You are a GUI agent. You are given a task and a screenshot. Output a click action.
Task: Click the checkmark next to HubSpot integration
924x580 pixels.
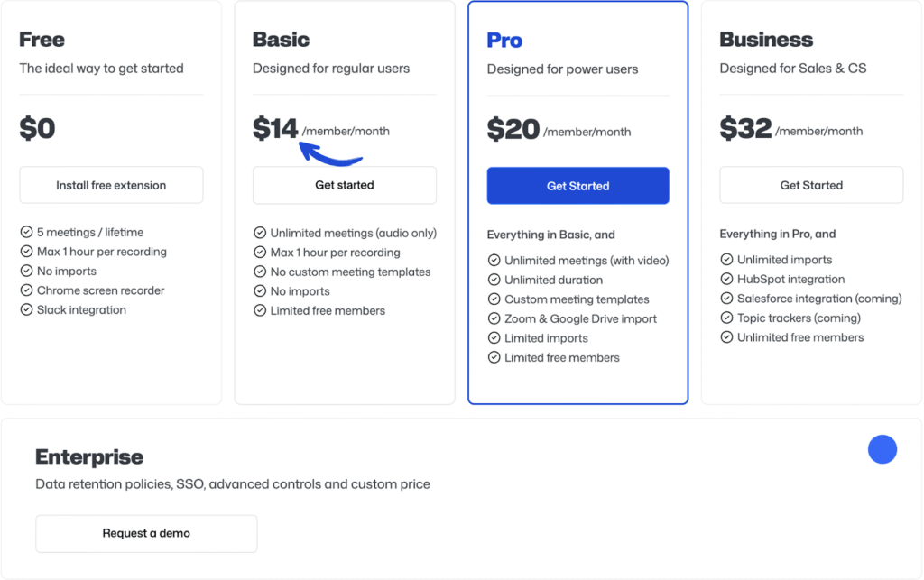(726, 279)
